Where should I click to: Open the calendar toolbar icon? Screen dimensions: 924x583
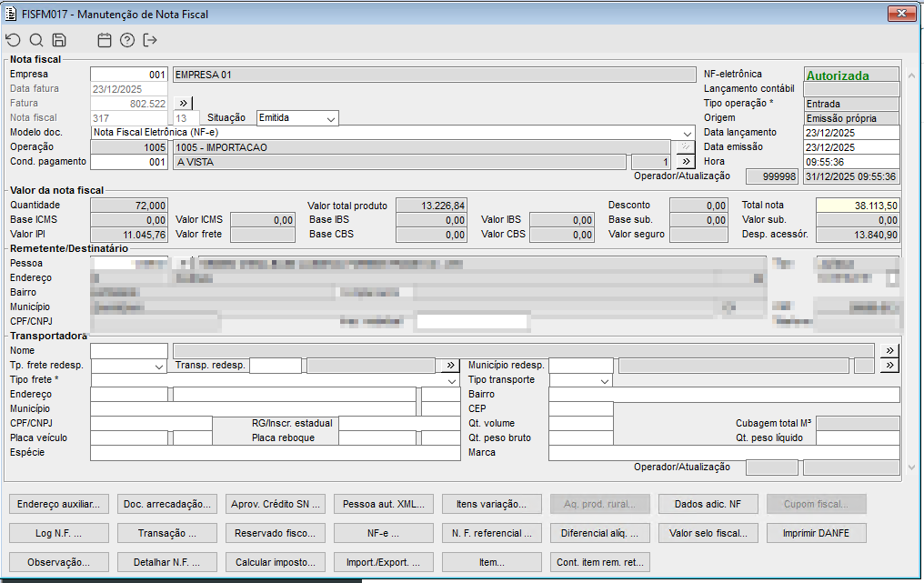[x=105, y=40]
